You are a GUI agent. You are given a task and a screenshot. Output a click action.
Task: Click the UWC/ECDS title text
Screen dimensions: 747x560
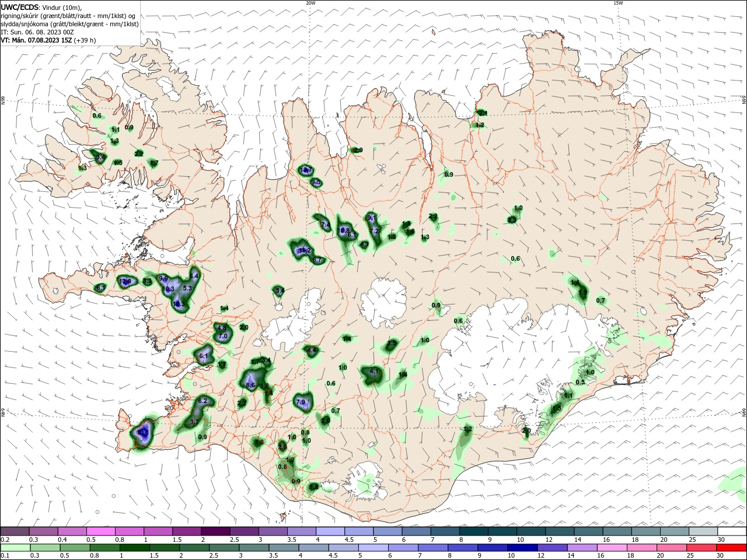pos(20,7)
